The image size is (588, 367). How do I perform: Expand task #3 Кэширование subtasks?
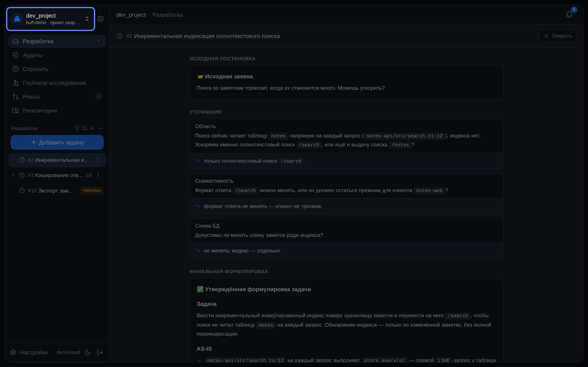point(13,175)
